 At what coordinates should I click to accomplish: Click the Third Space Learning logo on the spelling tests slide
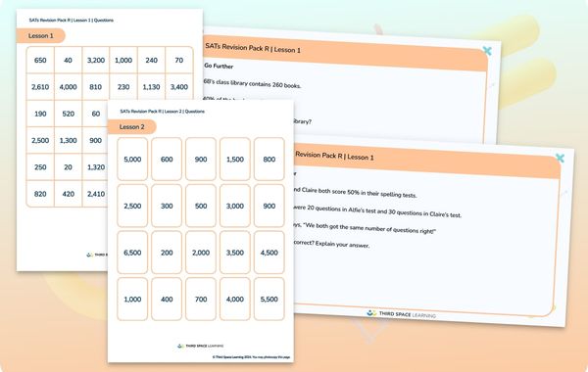pyautogui.click(x=401, y=314)
